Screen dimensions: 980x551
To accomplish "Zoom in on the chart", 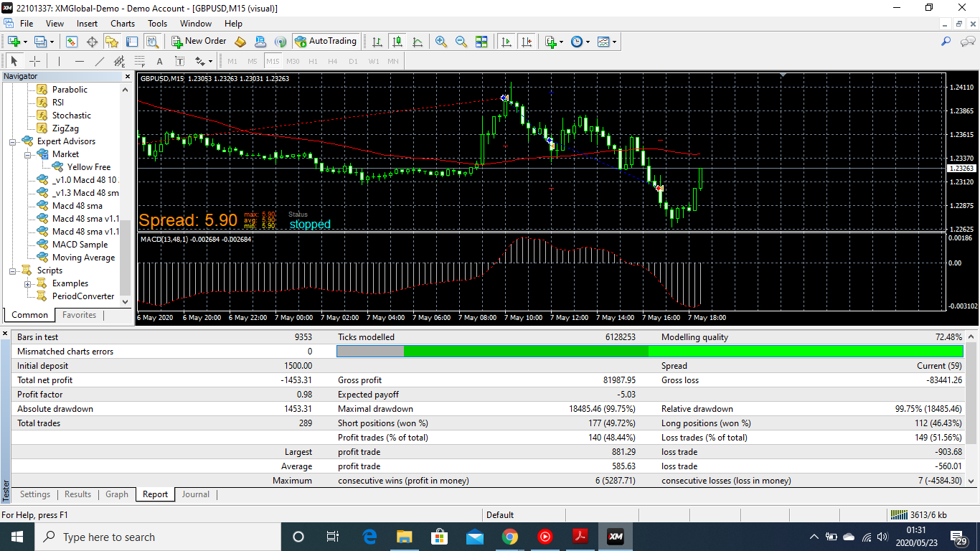I will (441, 42).
